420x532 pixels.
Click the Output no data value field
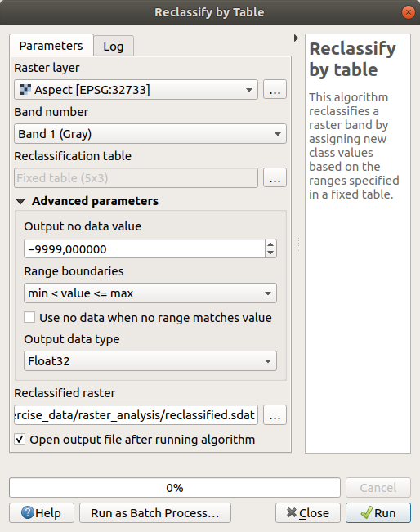click(144, 248)
